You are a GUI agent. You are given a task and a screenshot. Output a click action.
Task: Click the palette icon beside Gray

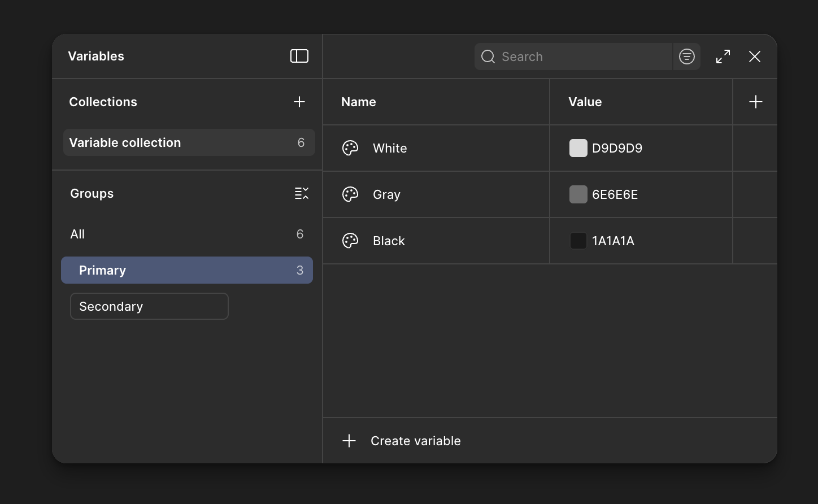pyautogui.click(x=350, y=194)
